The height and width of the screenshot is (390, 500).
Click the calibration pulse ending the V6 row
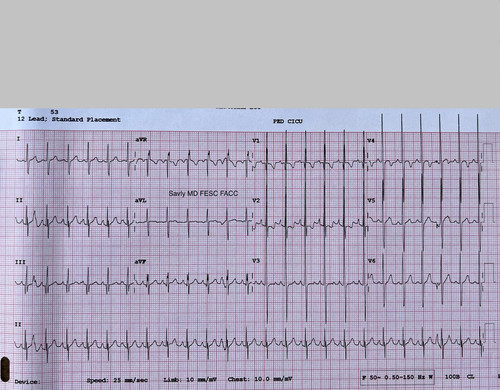click(x=489, y=273)
